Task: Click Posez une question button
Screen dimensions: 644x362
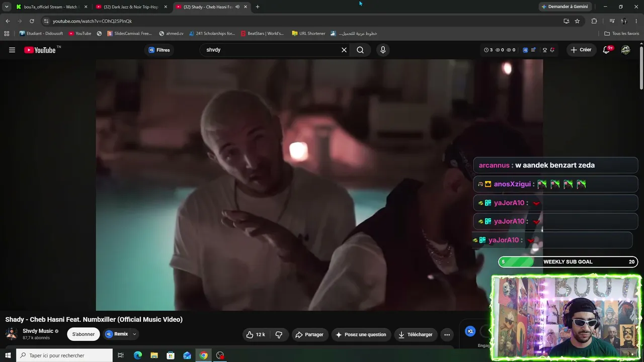Action: (361, 334)
